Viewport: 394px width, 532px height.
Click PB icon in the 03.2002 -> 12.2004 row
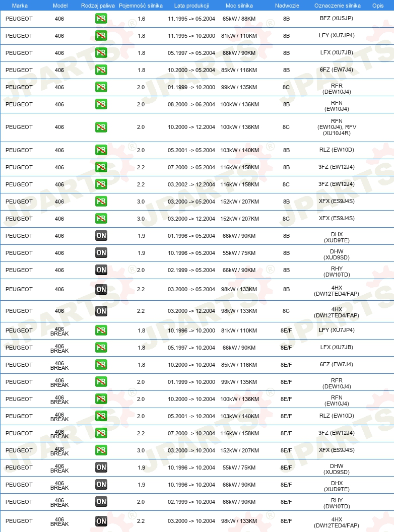coord(101,184)
